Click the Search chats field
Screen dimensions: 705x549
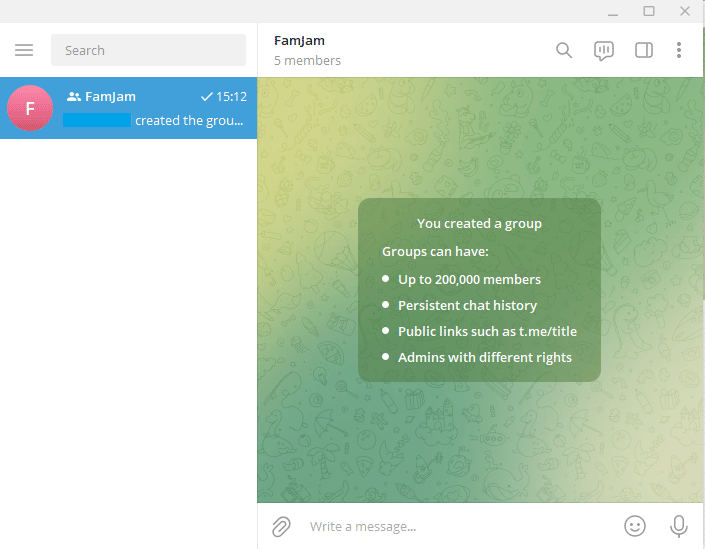click(148, 50)
